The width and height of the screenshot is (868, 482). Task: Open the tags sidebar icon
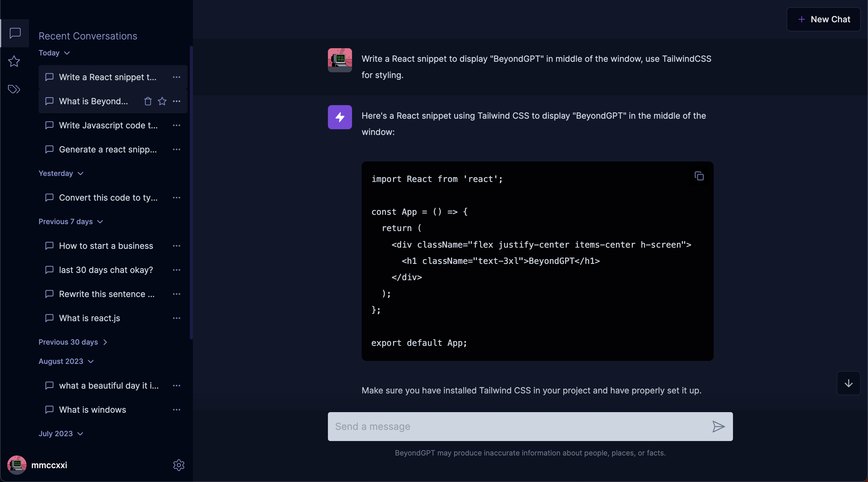[x=14, y=89]
